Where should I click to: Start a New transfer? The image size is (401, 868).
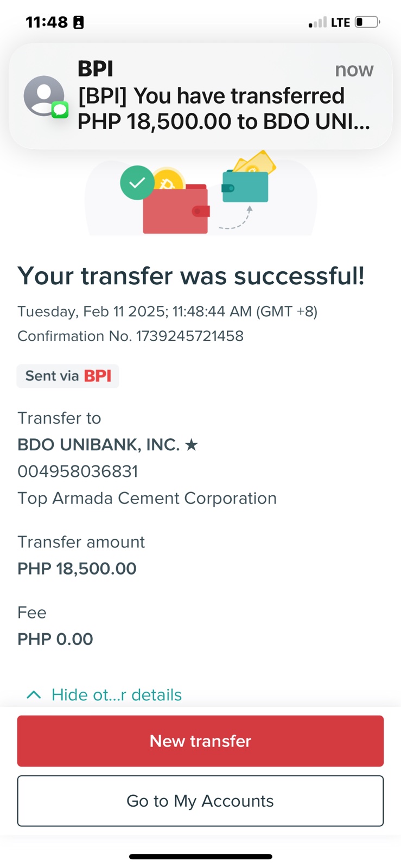pos(200,741)
